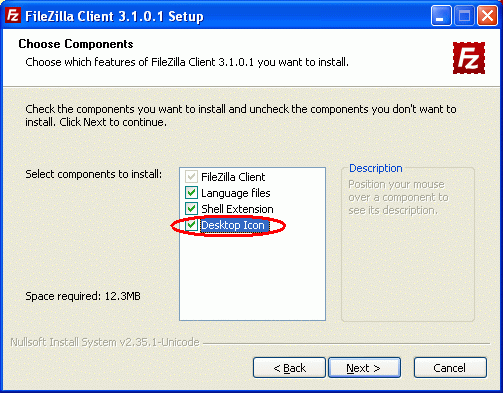Select the highlighted Desktop Icon label
The image size is (503, 393).
(x=234, y=225)
